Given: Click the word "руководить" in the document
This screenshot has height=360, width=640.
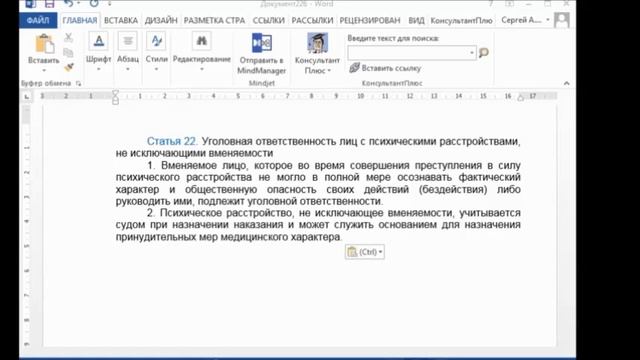Looking at the screenshot, I should [x=142, y=201].
